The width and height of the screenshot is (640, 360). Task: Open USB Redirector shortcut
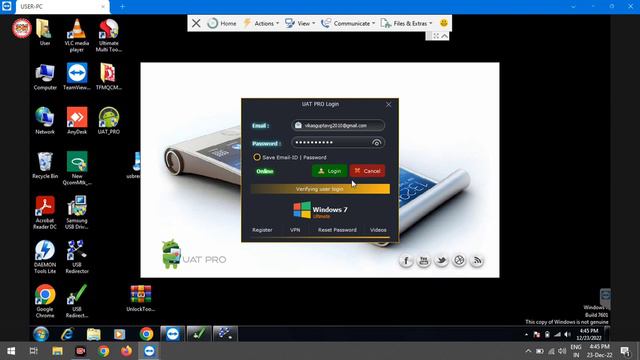pos(77,257)
